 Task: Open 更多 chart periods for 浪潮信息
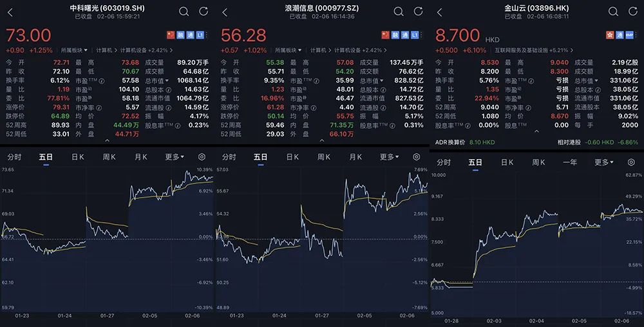[389, 157]
